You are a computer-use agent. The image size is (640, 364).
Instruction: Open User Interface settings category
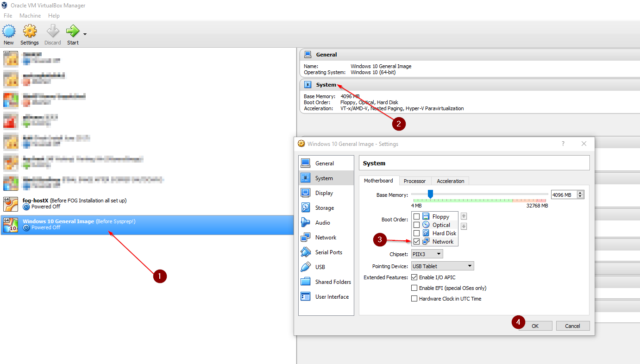coord(326,297)
